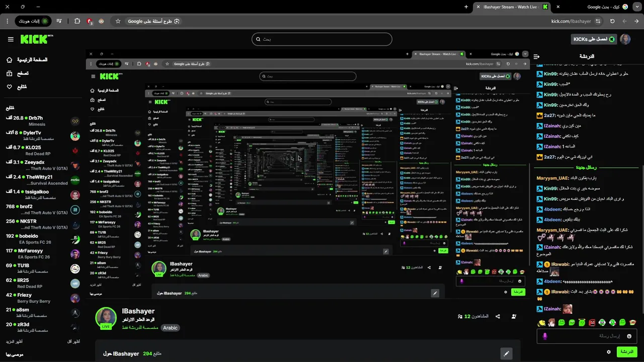
Task: Open DylerTv channel in the sidebar
Action: (43, 136)
